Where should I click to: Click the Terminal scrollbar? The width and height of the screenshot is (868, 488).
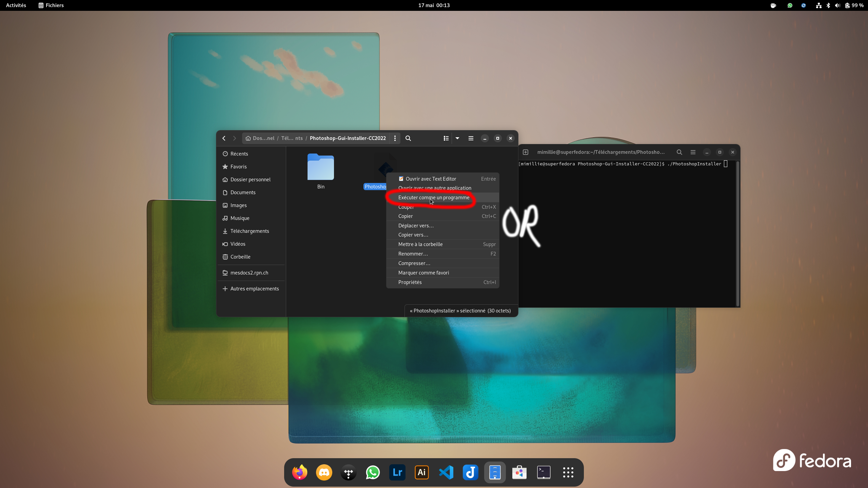(x=737, y=234)
